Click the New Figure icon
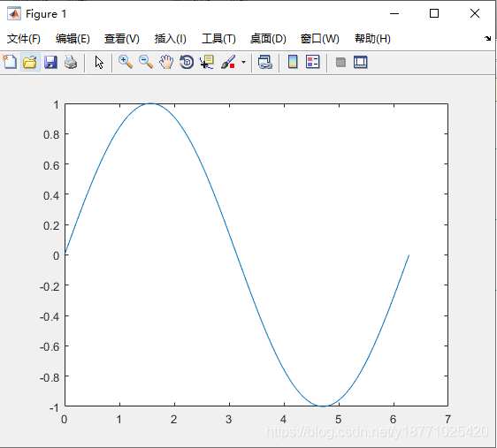 [x=10, y=62]
